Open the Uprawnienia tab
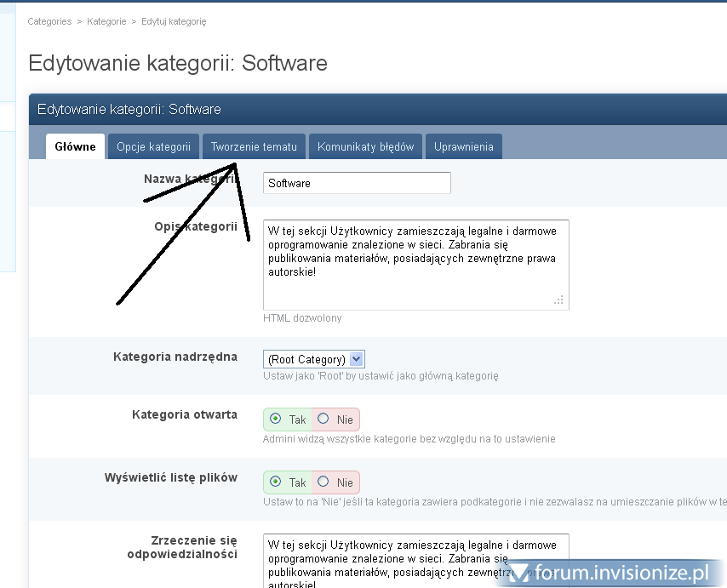This screenshot has width=727, height=588. pos(463,146)
